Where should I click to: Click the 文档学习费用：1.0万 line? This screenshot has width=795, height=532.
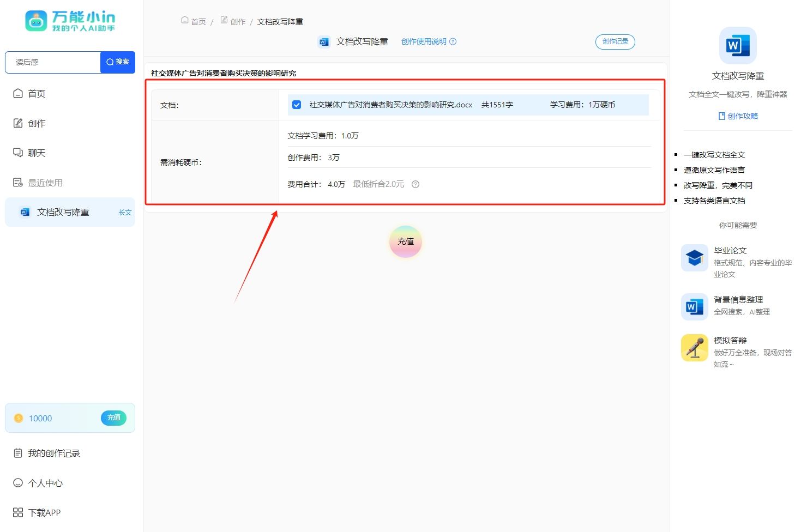click(323, 136)
